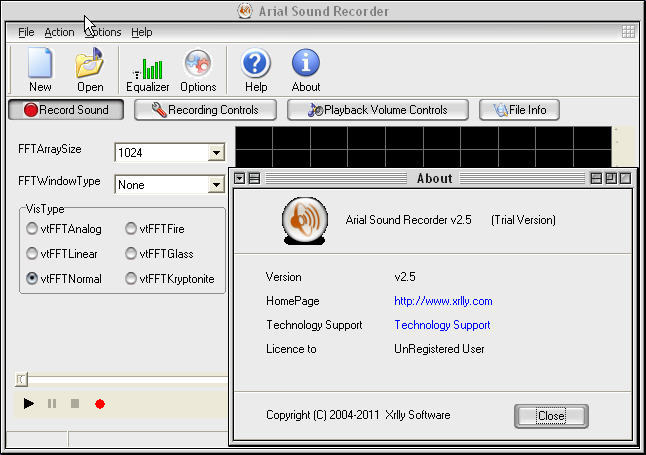Click the v2.5 version value
Viewport: 646px width, 455px height.
click(x=405, y=277)
